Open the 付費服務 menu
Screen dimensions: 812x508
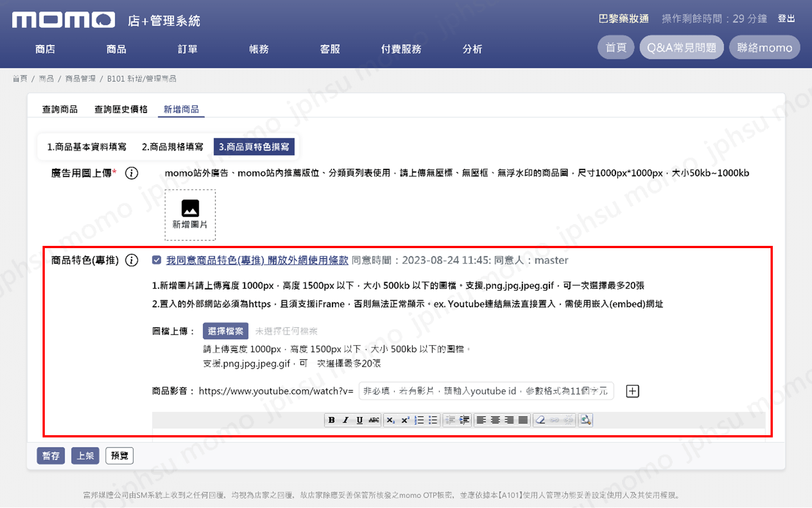(401, 49)
